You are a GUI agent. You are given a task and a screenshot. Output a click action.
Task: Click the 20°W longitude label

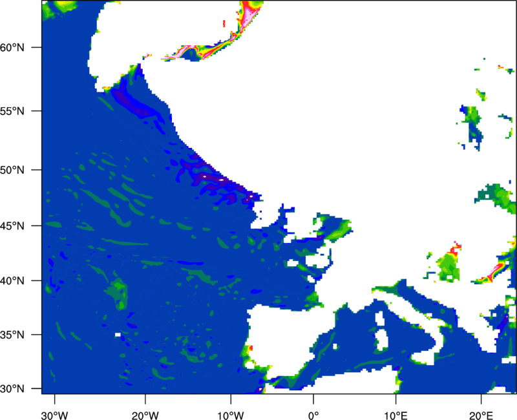[145, 415]
